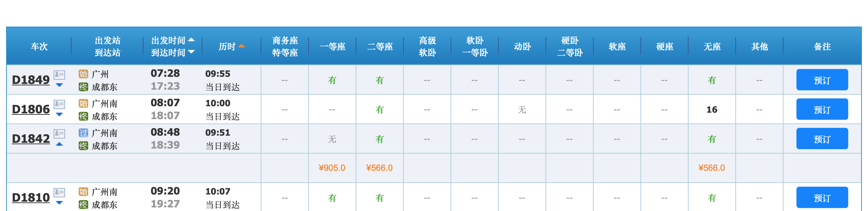The height and width of the screenshot is (211, 868).
Task: Click the 高级 软卧 column header
Action: pyautogui.click(x=427, y=47)
